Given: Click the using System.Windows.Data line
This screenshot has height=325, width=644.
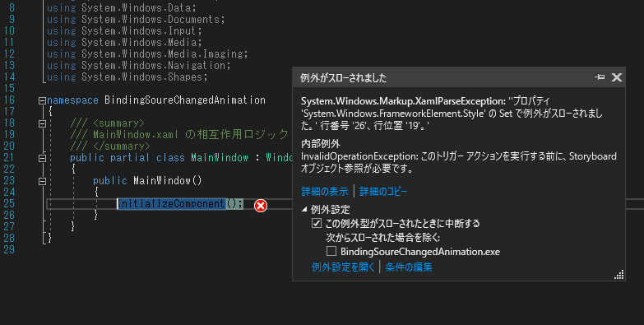Looking at the screenshot, I should 122,7.
